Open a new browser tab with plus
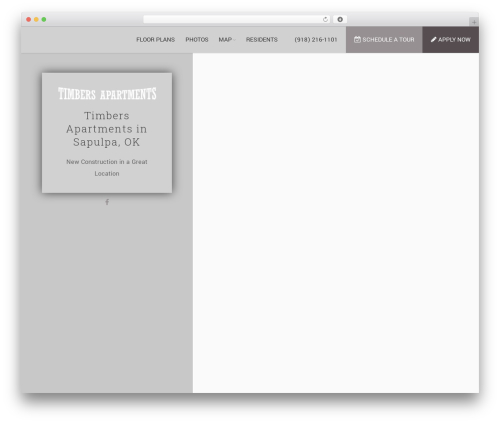Image resolution: width=500 pixels, height=423 pixels. pyautogui.click(x=474, y=22)
